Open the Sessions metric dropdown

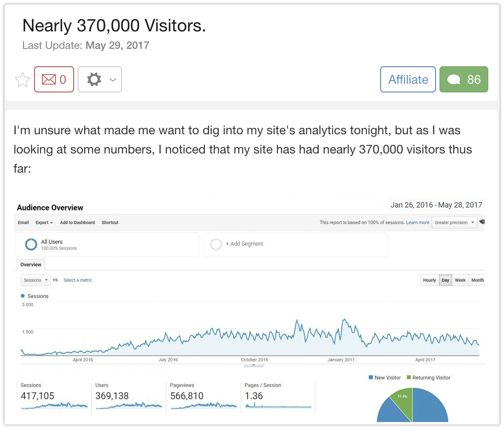(36, 280)
